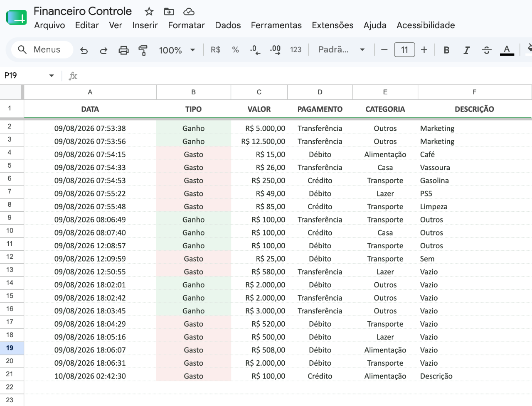Open the name box dropdown arrow
The height and width of the screenshot is (406, 532).
52,76
